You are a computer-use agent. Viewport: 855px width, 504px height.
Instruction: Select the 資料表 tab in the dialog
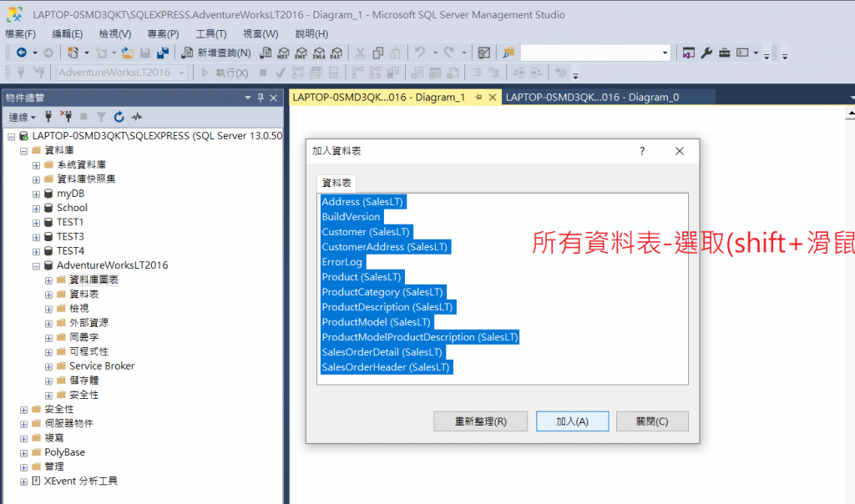336,183
